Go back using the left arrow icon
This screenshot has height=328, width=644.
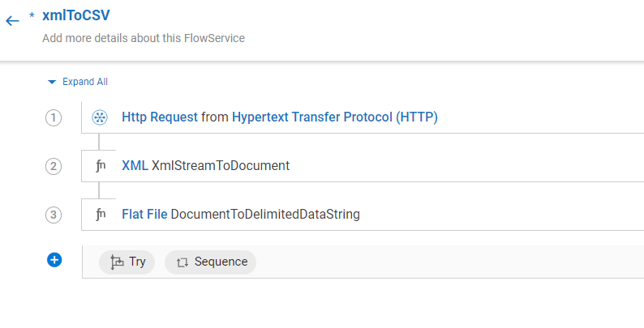(12, 21)
